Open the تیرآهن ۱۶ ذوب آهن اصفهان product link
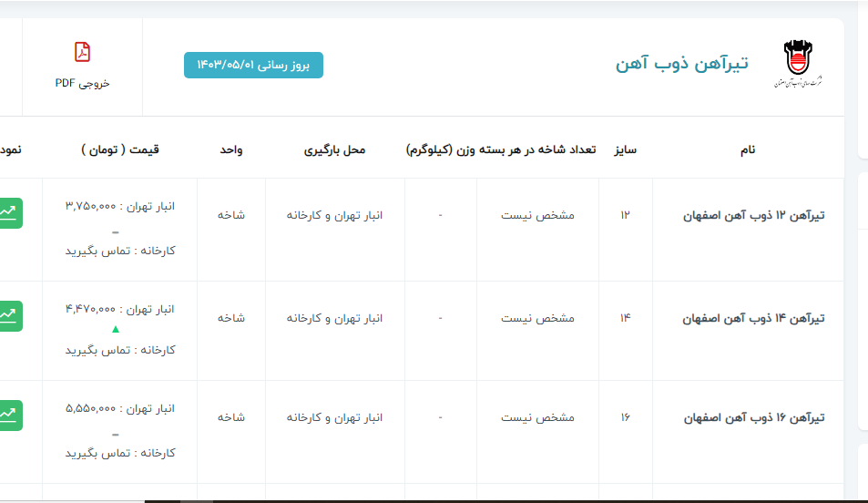 (x=754, y=417)
